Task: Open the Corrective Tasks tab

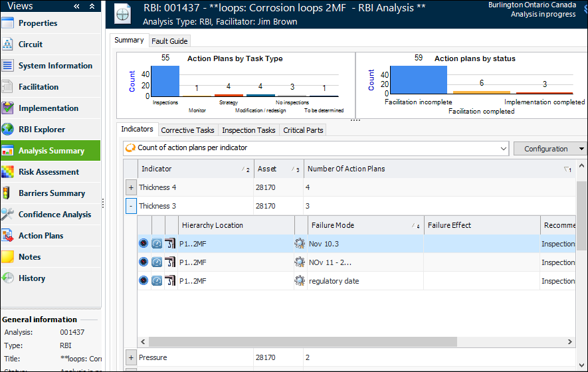Action: pyautogui.click(x=187, y=130)
